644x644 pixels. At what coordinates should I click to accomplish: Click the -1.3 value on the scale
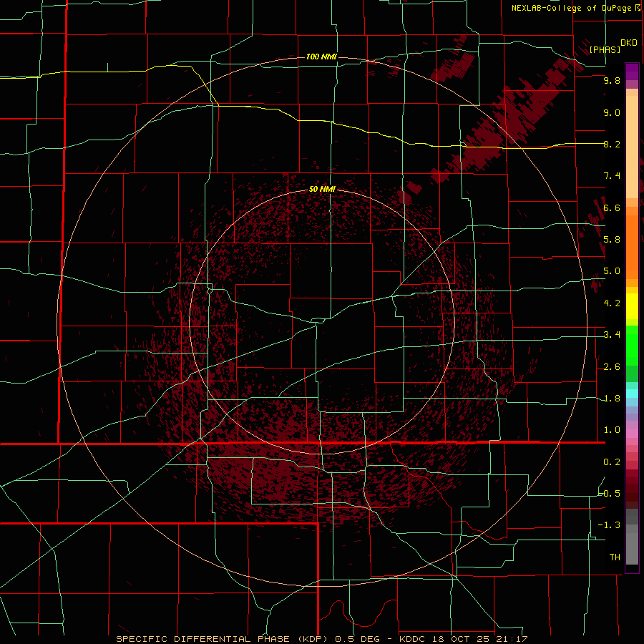click(610, 525)
